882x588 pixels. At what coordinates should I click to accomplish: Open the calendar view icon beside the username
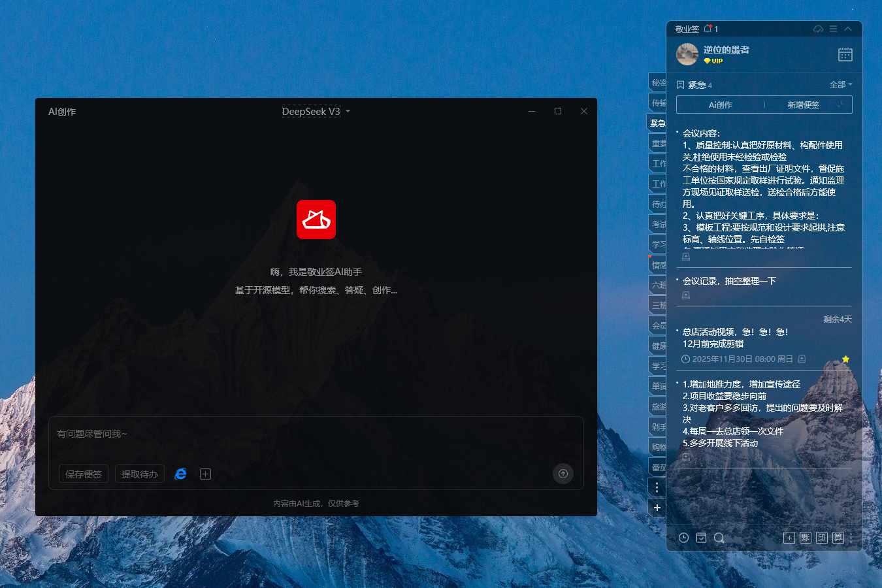click(x=845, y=54)
